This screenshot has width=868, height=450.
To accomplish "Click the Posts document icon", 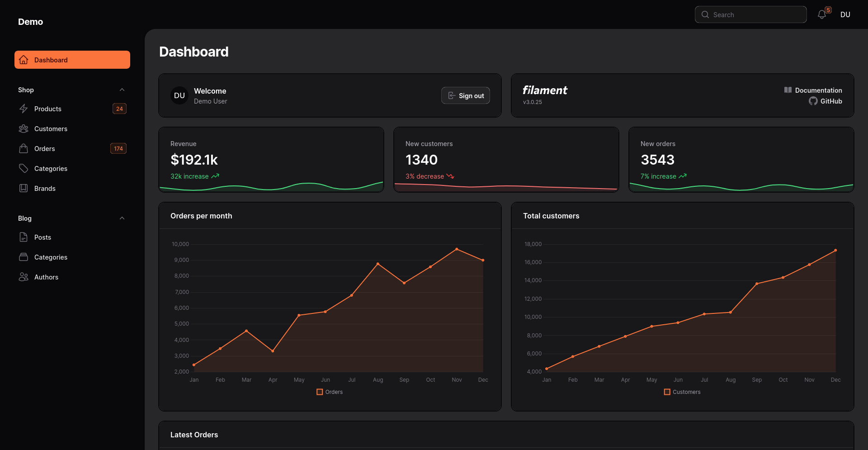I will point(24,237).
